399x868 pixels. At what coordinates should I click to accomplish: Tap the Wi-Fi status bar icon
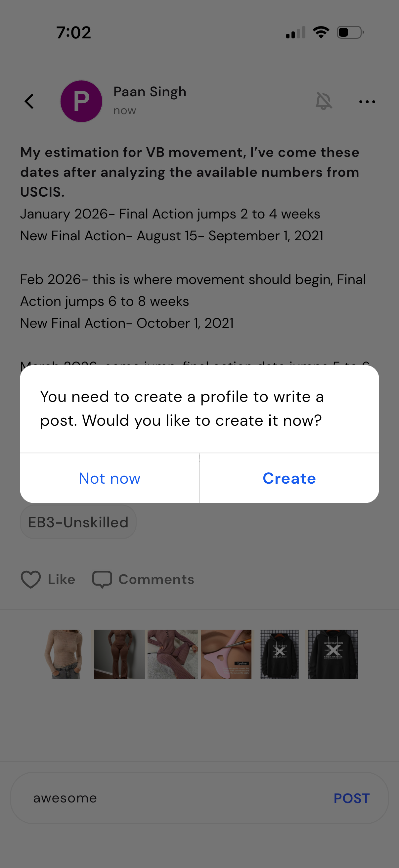[x=321, y=32]
